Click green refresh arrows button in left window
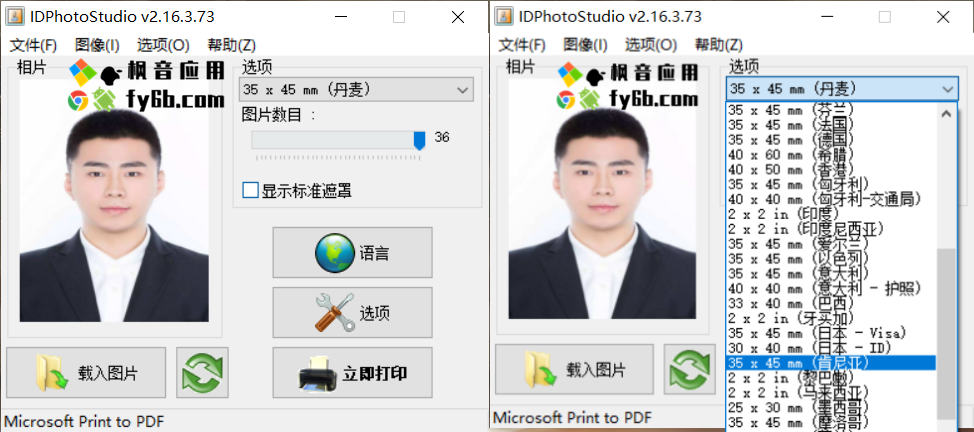974x432 pixels. (x=202, y=373)
